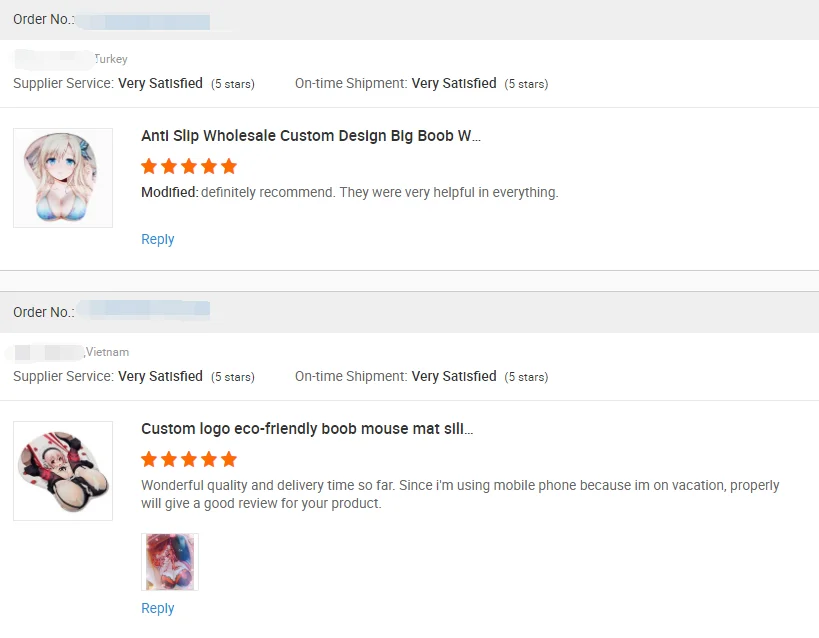Reply to the Turkey buyer's review
This screenshot has width=819, height=638.
coord(158,239)
